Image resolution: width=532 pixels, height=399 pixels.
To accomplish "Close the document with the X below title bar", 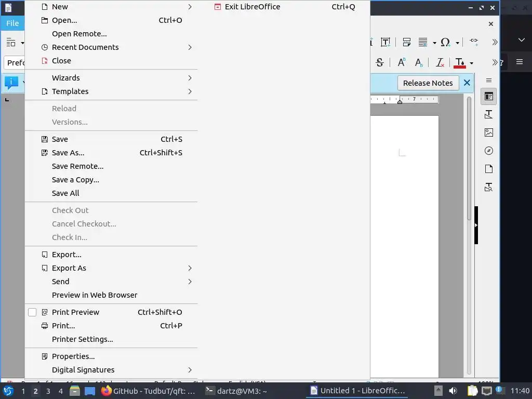I will [490, 24].
